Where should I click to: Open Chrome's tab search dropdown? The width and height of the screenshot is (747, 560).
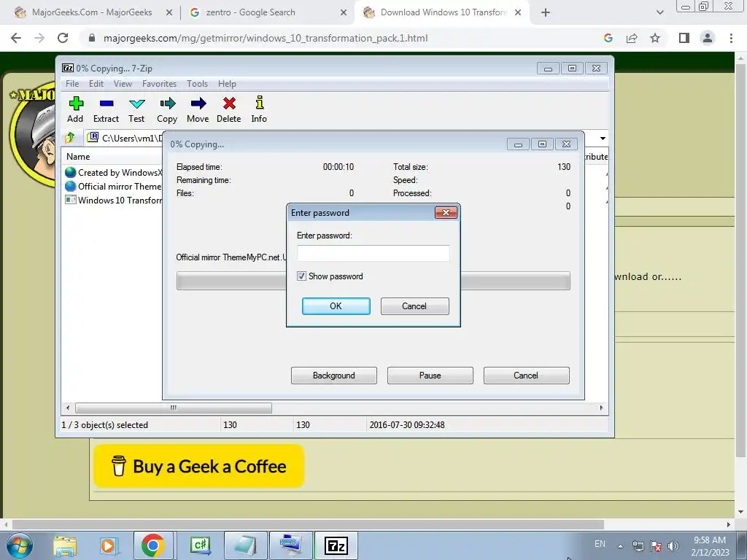pos(659,13)
